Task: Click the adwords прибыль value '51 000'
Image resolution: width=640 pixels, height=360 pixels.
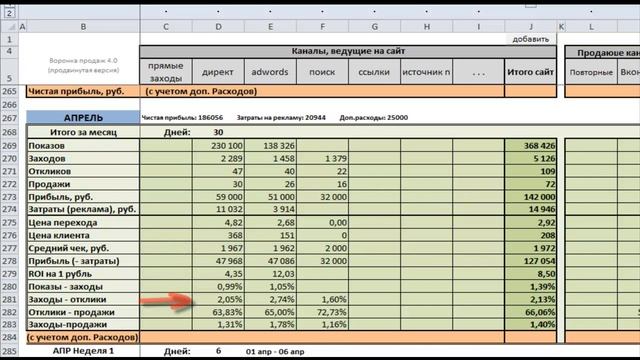Action: [x=270, y=197]
